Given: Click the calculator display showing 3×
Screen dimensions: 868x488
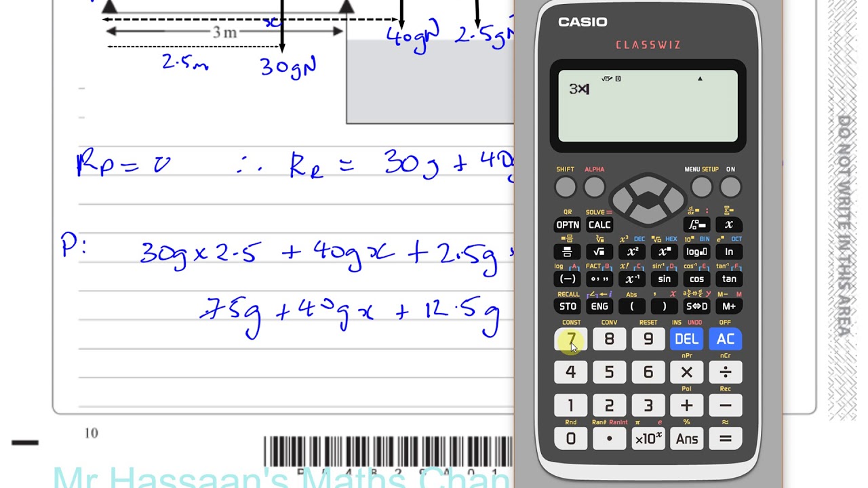Looking at the screenshot, I should [x=648, y=106].
